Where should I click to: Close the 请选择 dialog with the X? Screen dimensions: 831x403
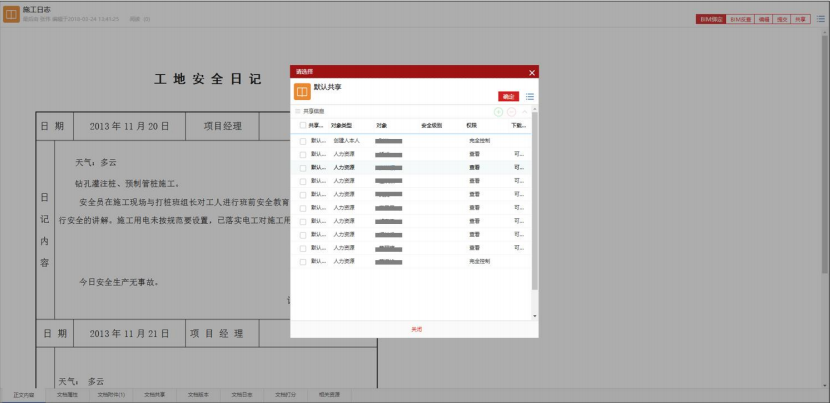[x=532, y=73]
